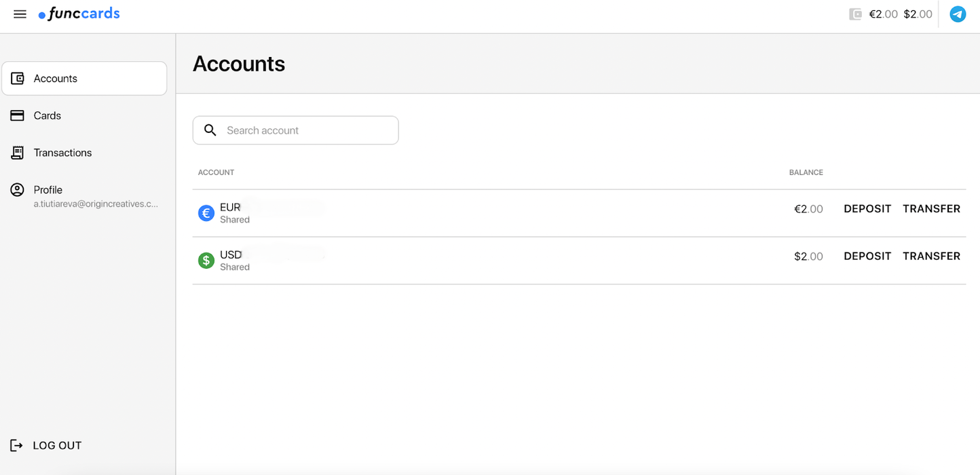
Task: Click the funccards logo
Action: coord(79,14)
